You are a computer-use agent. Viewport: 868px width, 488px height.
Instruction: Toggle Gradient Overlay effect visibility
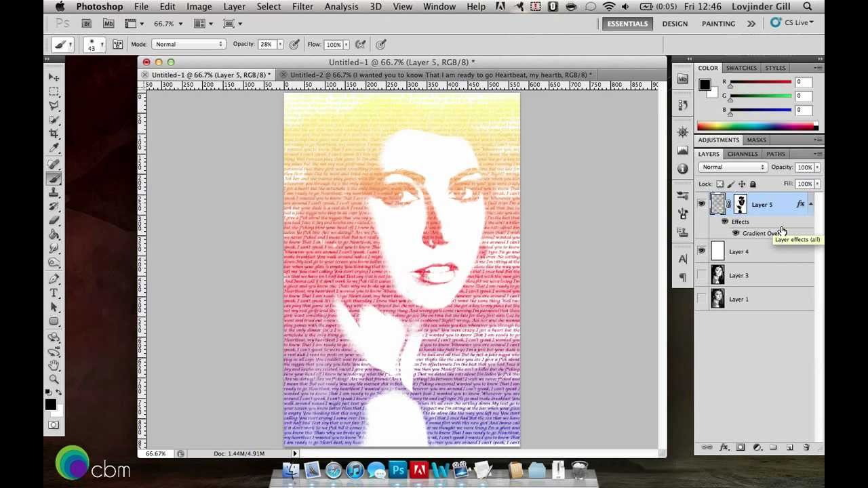(735, 233)
